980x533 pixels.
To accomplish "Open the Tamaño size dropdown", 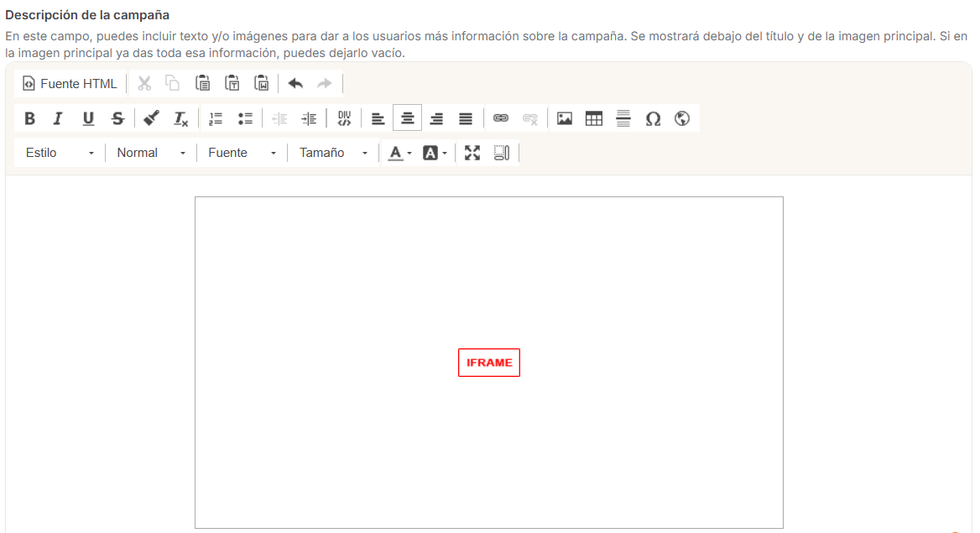I will [334, 153].
